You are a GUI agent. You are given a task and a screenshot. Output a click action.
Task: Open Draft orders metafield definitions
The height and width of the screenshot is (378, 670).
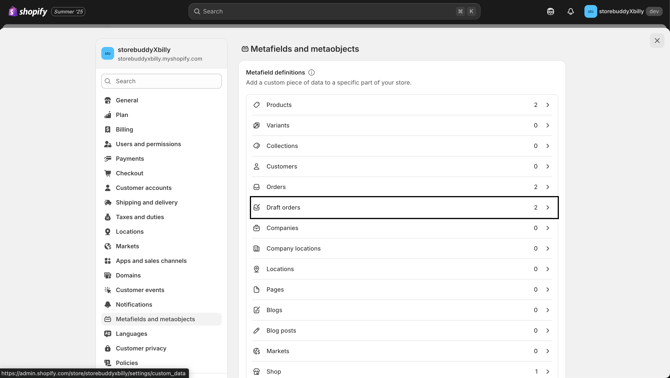404,208
